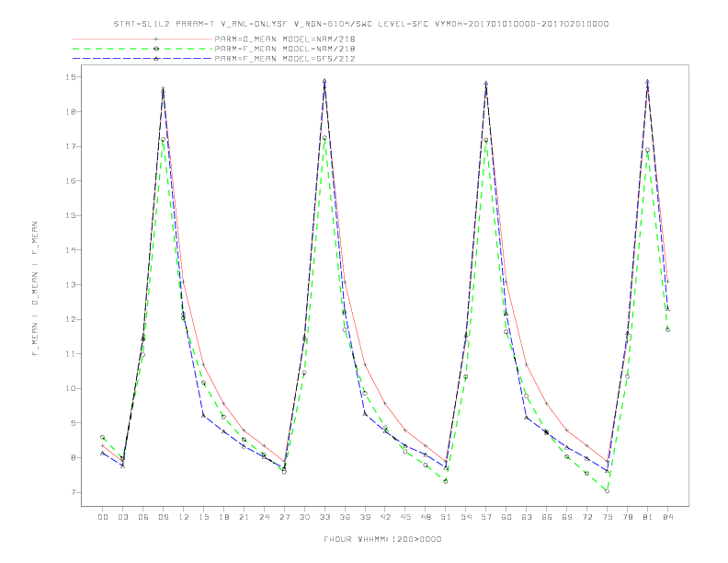Click x-axis forecast hour label 06
Screen dimensions: 728x563
(x=143, y=517)
